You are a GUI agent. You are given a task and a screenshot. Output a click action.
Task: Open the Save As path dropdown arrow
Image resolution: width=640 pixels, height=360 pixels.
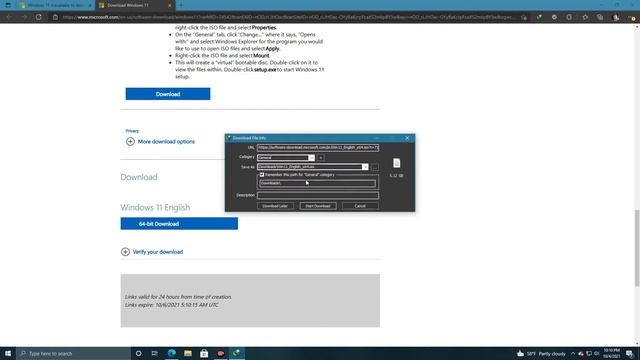[x=365, y=167]
